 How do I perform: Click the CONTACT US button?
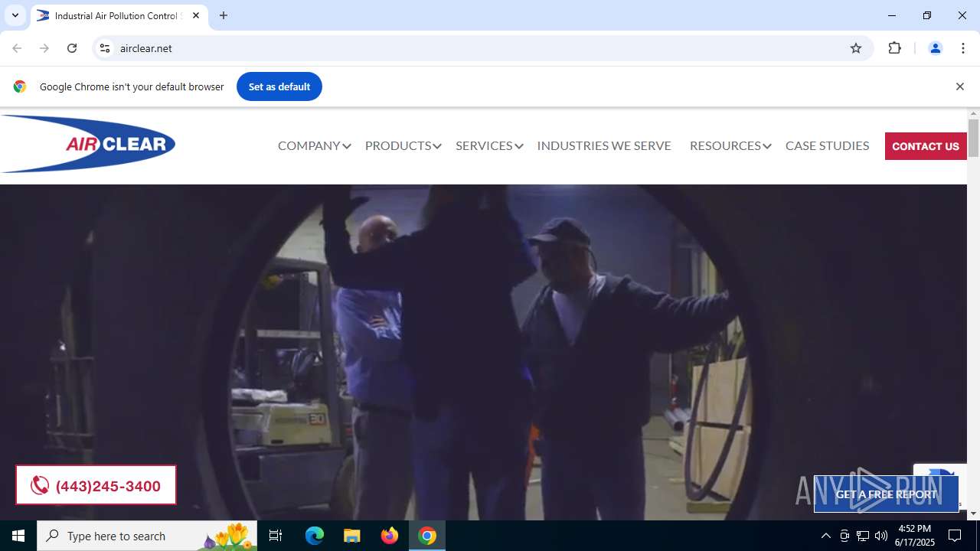click(926, 146)
